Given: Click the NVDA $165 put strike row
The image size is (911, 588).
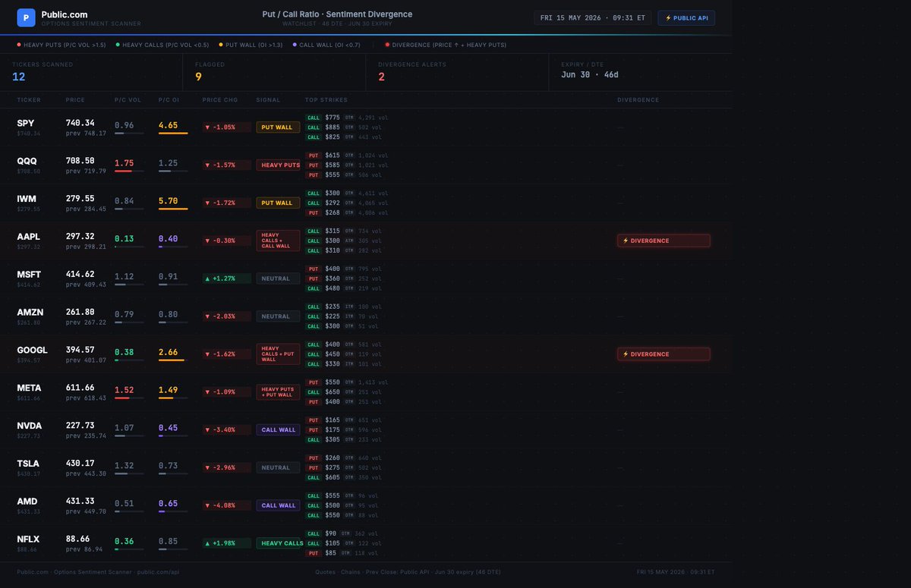Looking at the screenshot, I should pyautogui.click(x=343, y=420).
